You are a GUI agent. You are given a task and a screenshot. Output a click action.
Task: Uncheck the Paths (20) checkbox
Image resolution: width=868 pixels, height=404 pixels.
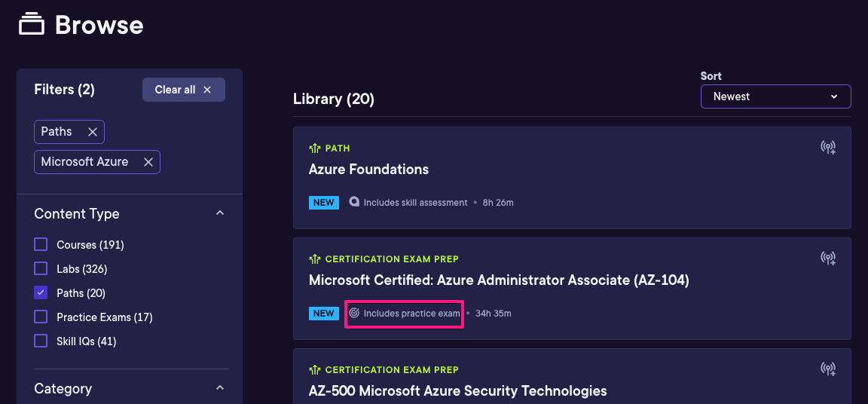(x=41, y=292)
